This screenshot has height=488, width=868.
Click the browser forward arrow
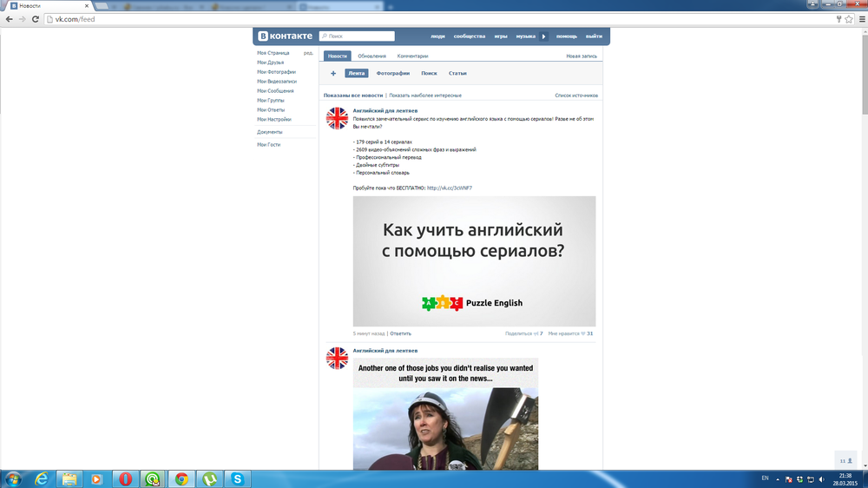(x=23, y=19)
